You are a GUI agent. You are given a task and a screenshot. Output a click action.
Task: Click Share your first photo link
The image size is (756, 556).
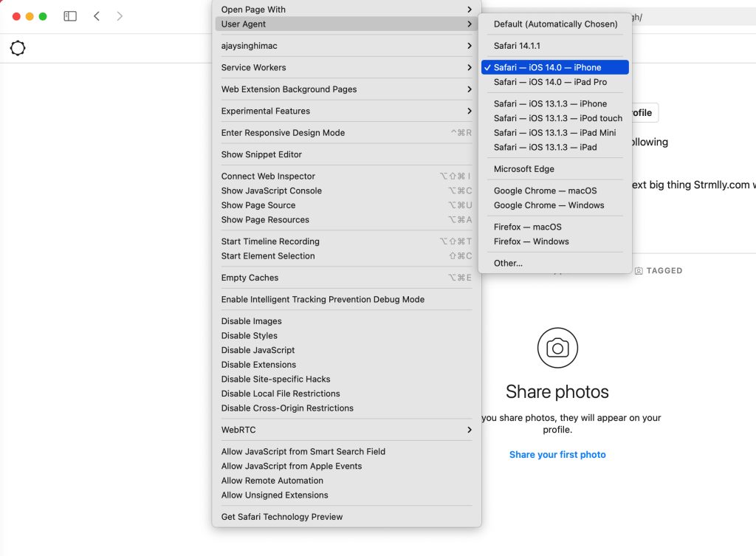pos(557,454)
